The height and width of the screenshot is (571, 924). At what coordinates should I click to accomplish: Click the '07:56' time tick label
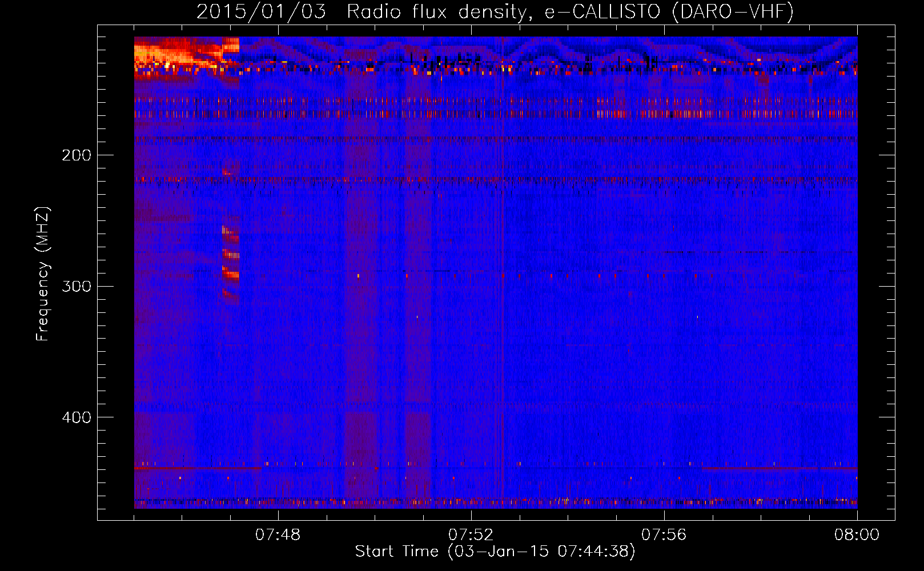click(664, 535)
